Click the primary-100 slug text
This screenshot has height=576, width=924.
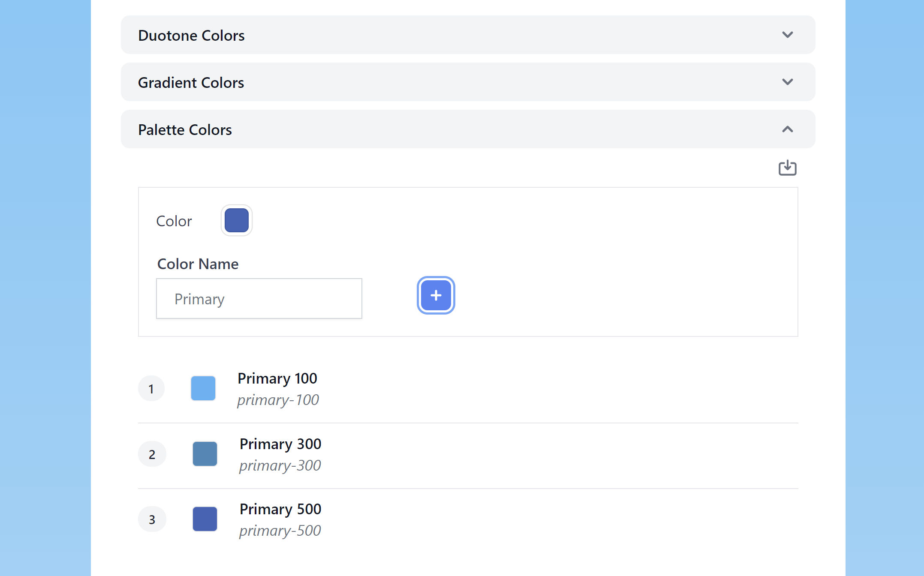278,399
